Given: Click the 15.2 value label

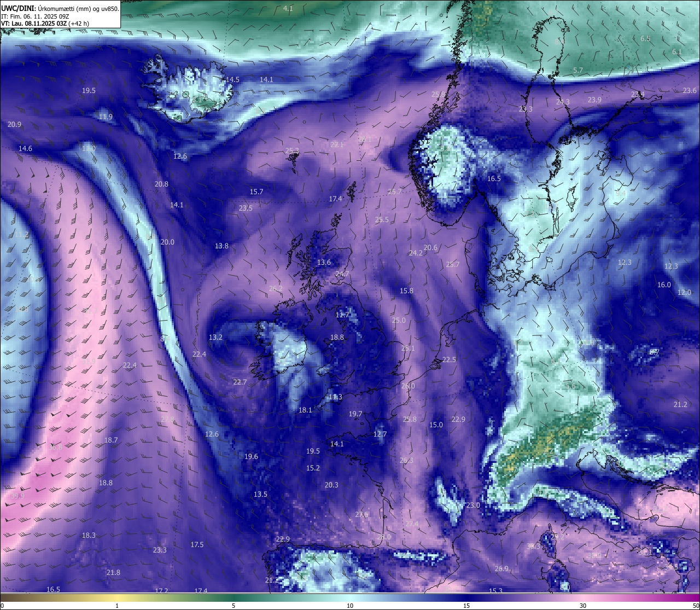Looking at the screenshot, I should [x=313, y=468].
